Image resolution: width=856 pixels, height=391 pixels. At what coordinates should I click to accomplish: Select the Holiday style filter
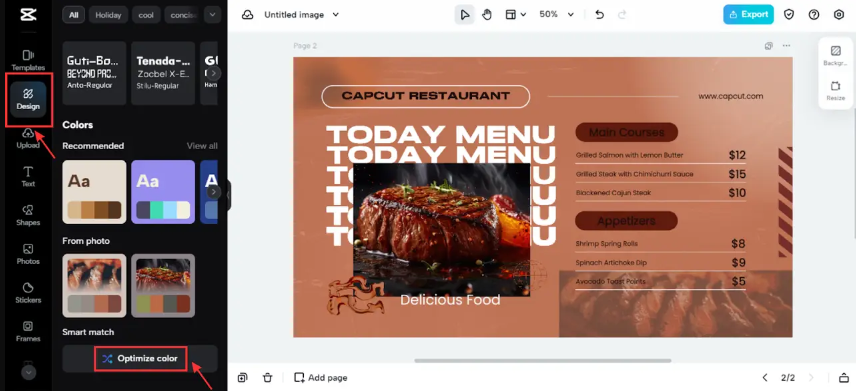point(108,15)
